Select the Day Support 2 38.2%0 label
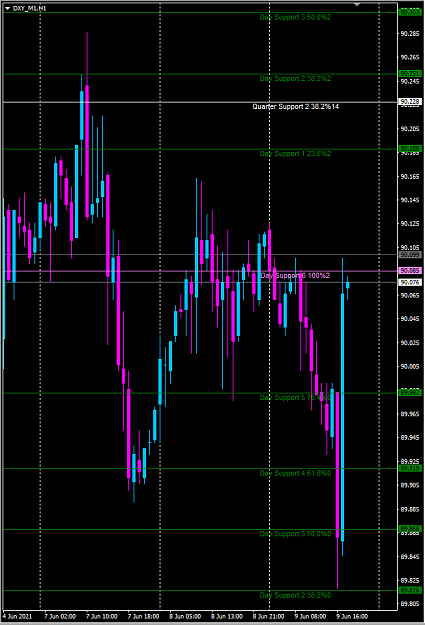The width and height of the screenshot is (425, 625). (295, 595)
